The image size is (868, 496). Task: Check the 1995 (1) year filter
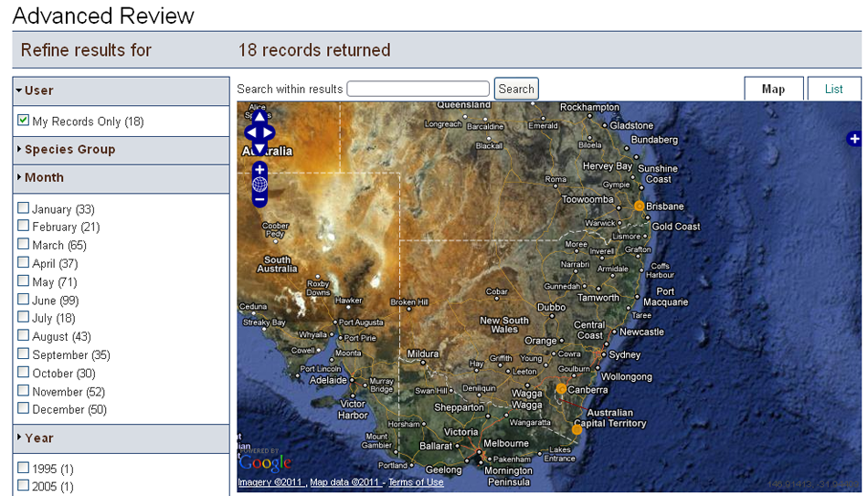[24, 468]
